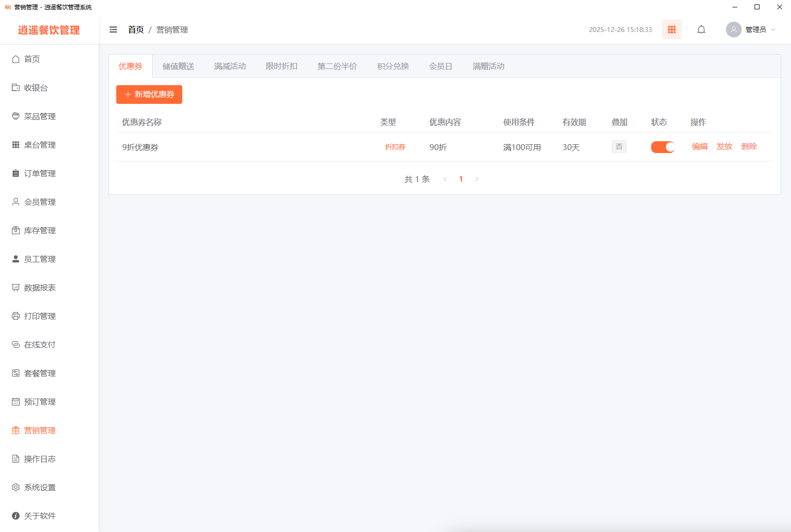Click the orange grid apps icon
The image size is (791, 532).
coord(671,30)
